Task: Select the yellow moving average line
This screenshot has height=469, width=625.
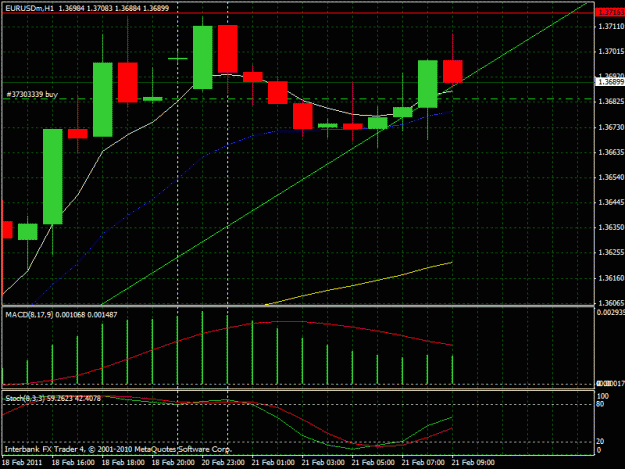Action: pyautogui.click(x=359, y=284)
